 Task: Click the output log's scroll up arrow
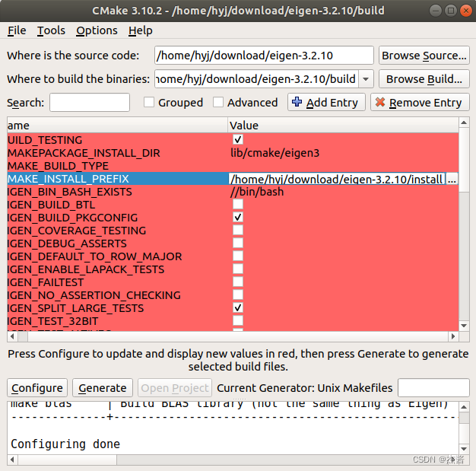[464, 406]
